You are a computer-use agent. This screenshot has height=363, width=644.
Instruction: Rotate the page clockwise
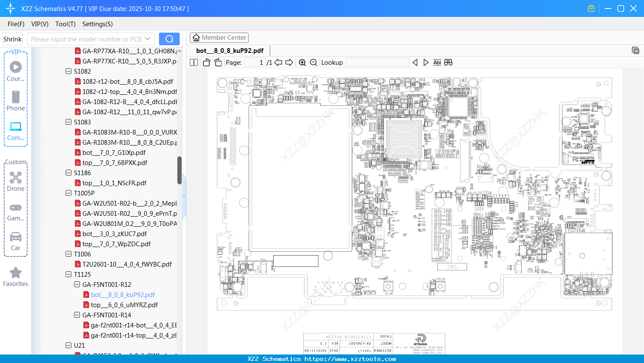click(x=218, y=62)
